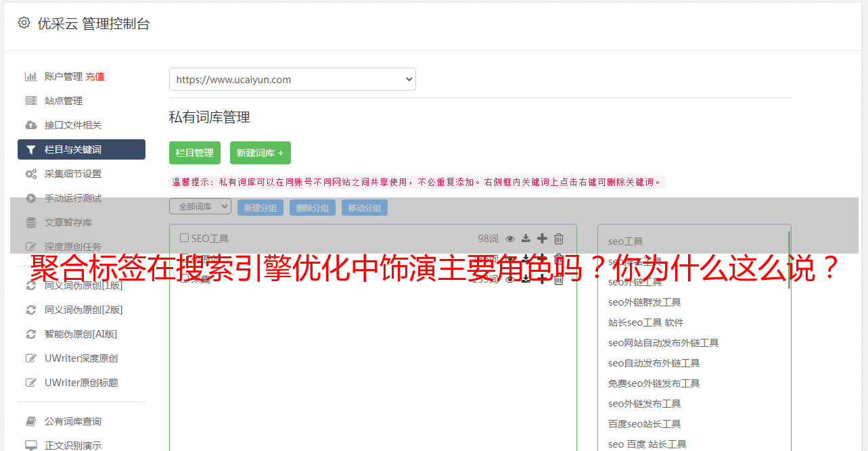The image size is (868, 451).
Task: Click the 新建词库 + button
Action: pos(260,153)
